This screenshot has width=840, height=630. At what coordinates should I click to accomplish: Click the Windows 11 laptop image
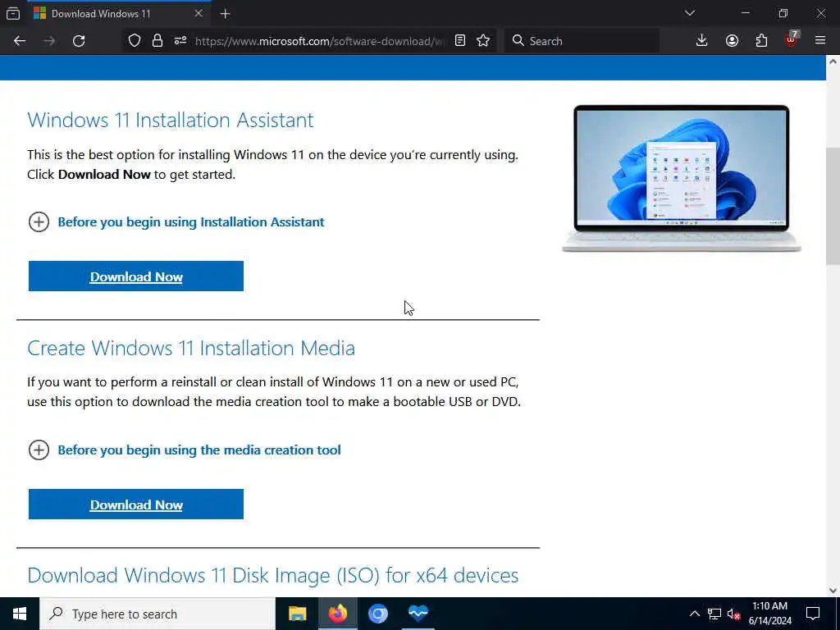[682, 178]
